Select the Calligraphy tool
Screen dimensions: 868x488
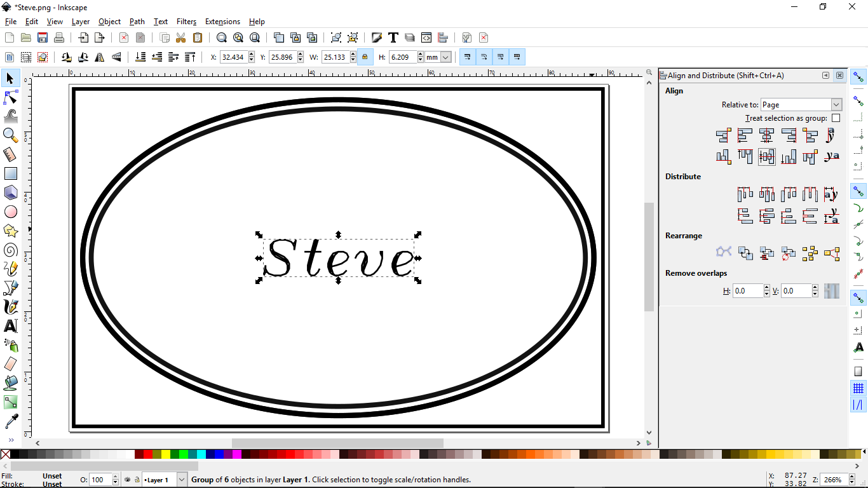[x=10, y=308]
